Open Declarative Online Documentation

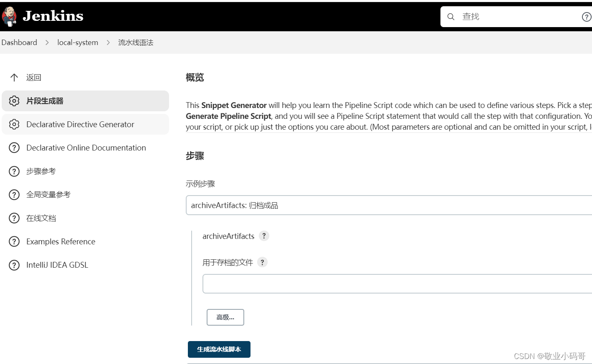click(x=86, y=148)
